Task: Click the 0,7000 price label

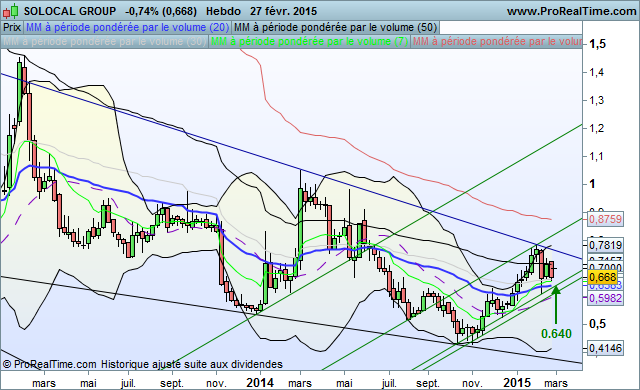Action: coord(605,268)
